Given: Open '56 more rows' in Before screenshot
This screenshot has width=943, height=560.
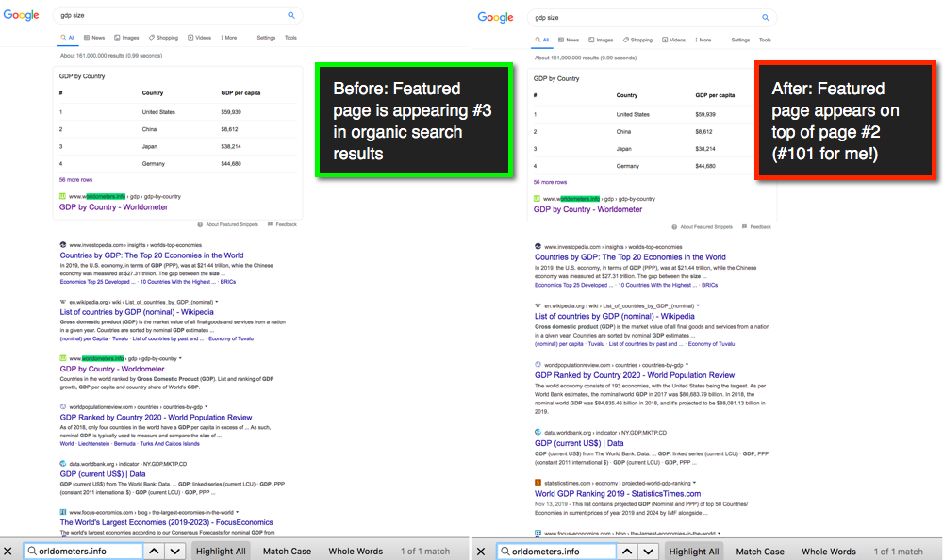Looking at the screenshot, I should click(75, 180).
